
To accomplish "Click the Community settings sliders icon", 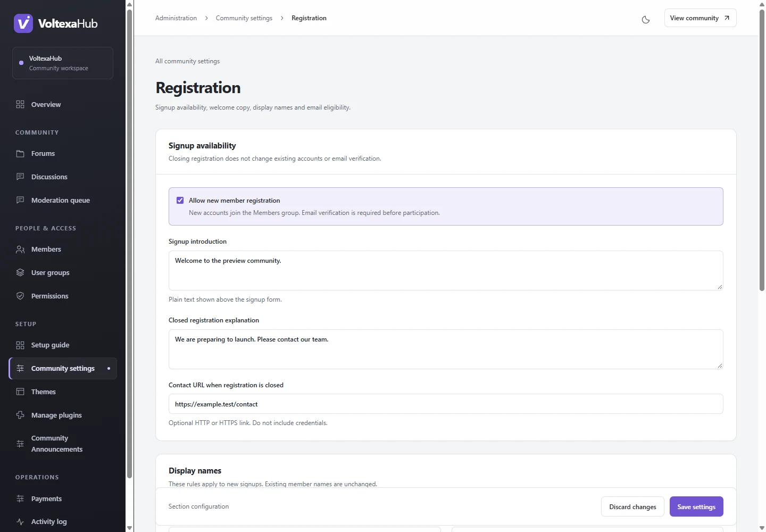I will [x=20, y=368].
